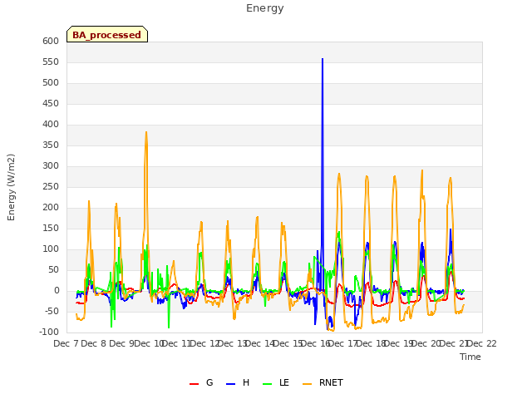Click the green LE legend color marker
The image size is (532, 399).
click(x=268, y=384)
